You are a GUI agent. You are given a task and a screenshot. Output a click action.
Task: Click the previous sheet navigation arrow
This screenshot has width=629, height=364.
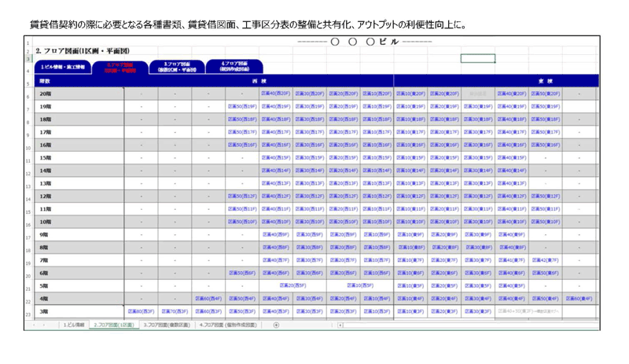[x=34, y=325]
